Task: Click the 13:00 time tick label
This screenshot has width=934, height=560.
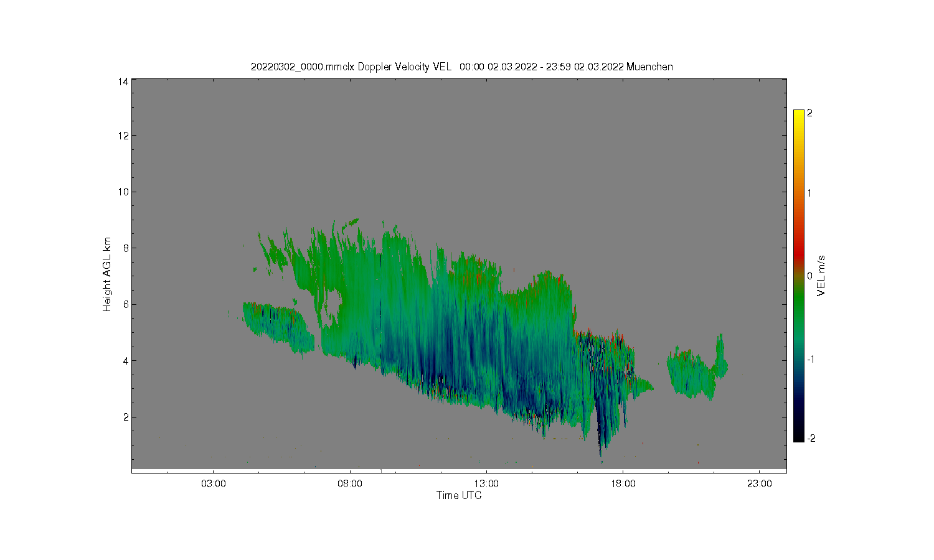Action: pyautogui.click(x=486, y=483)
